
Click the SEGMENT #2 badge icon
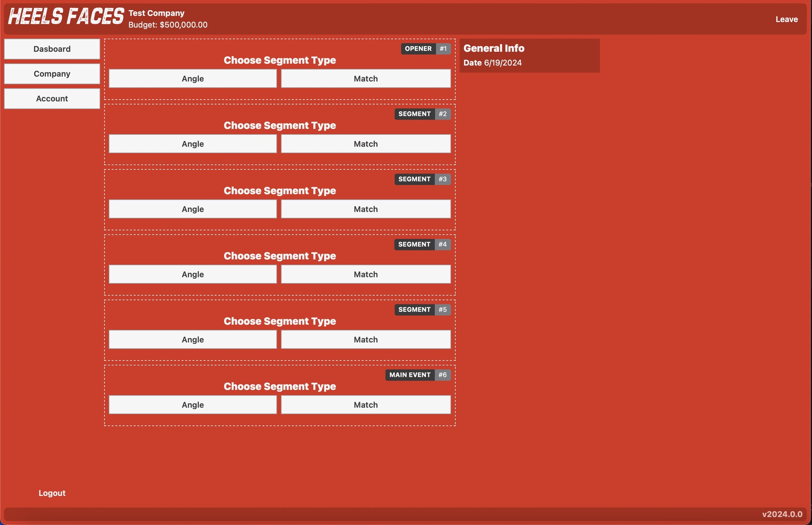(x=422, y=113)
